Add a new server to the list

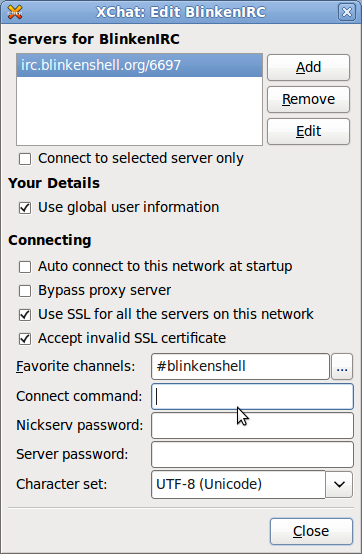tap(308, 67)
